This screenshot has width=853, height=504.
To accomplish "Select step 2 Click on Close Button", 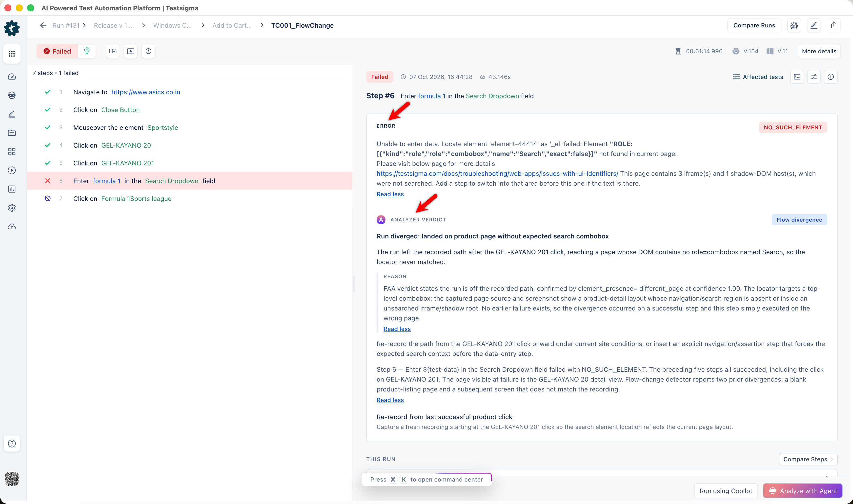I will coord(190,110).
